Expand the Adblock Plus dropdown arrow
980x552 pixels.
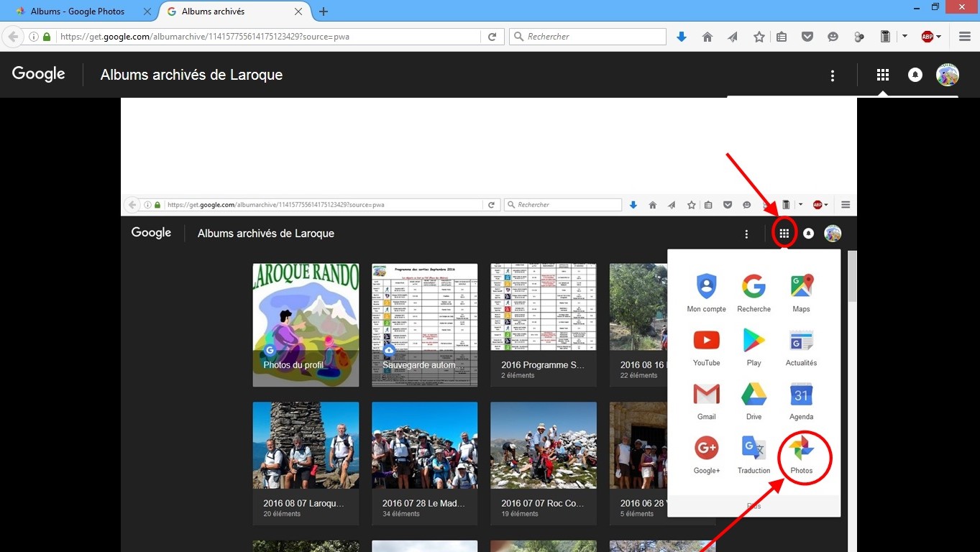(x=938, y=37)
